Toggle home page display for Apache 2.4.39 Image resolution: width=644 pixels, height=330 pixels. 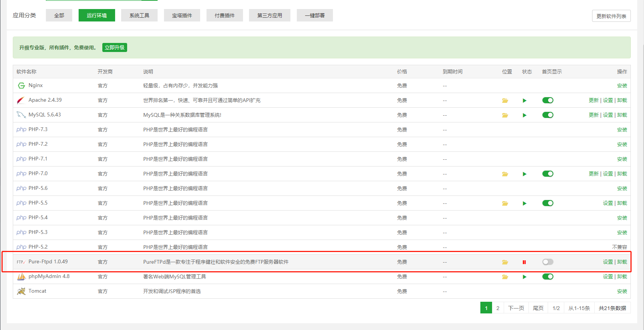(x=548, y=100)
